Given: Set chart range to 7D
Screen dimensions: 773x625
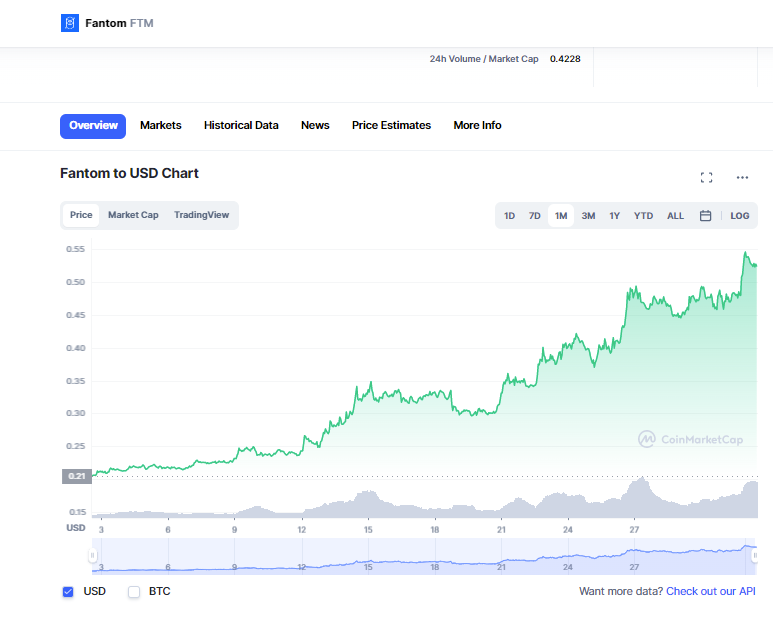Looking at the screenshot, I should (x=534, y=216).
